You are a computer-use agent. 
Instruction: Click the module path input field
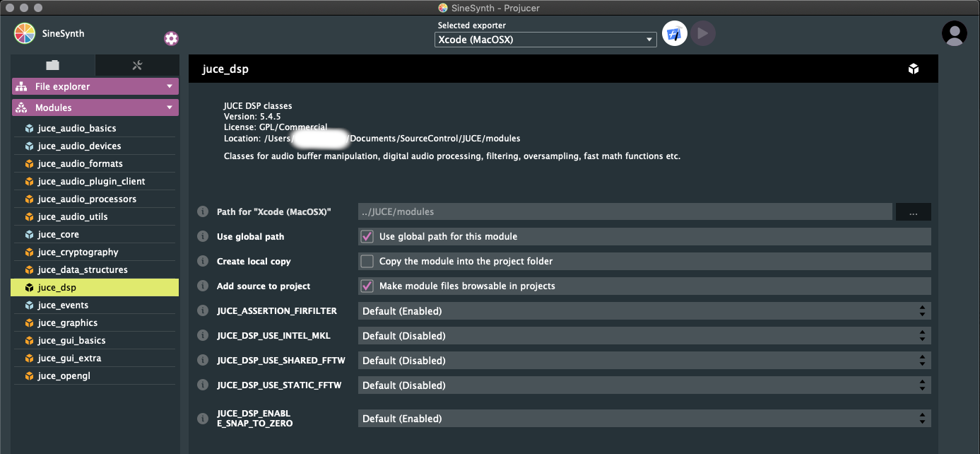[625, 211]
